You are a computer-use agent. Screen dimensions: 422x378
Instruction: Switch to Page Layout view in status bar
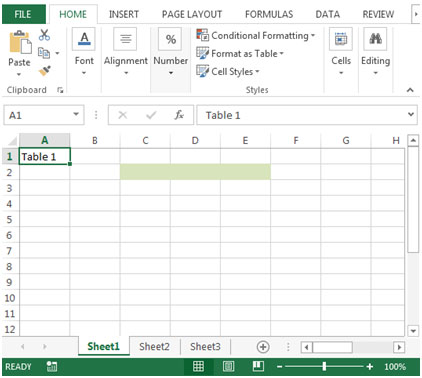pos(228,366)
